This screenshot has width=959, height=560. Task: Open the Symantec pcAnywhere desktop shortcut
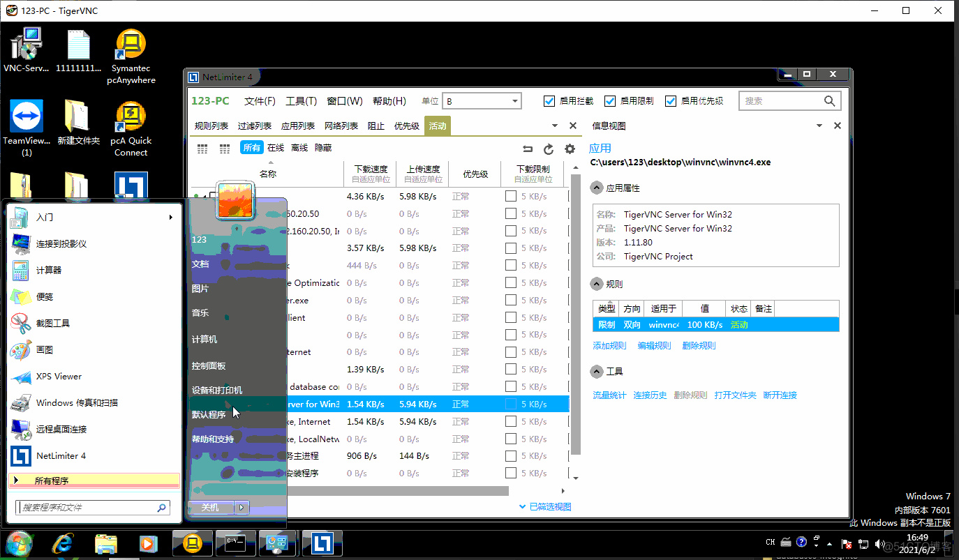click(131, 56)
